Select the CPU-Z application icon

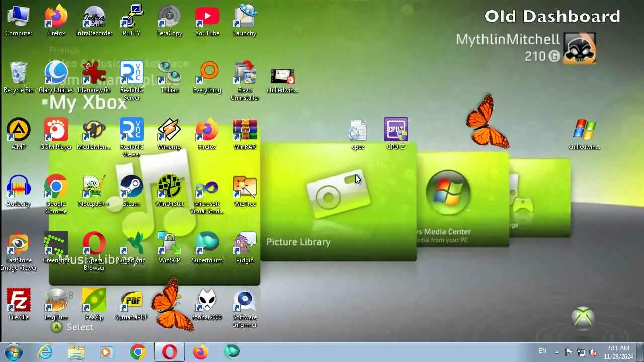(396, 135)
